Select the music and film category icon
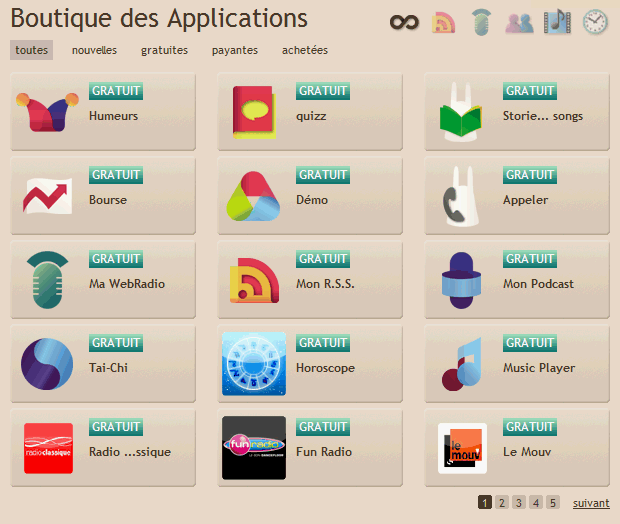 coord(557,21)
